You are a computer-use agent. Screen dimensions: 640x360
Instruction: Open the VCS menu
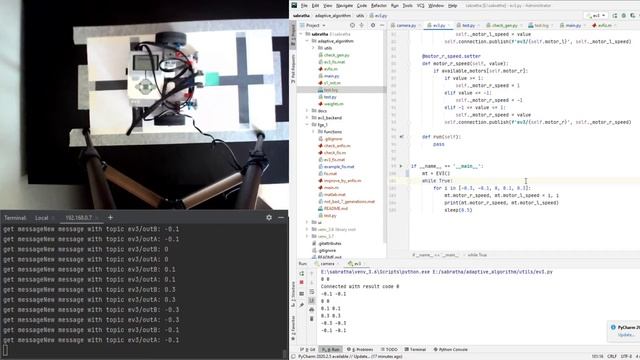coord(420,6)
